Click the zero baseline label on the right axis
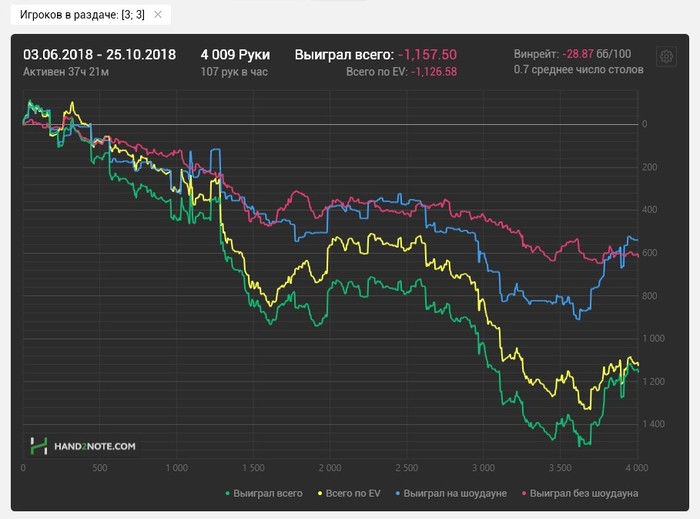 click(644, 124)
